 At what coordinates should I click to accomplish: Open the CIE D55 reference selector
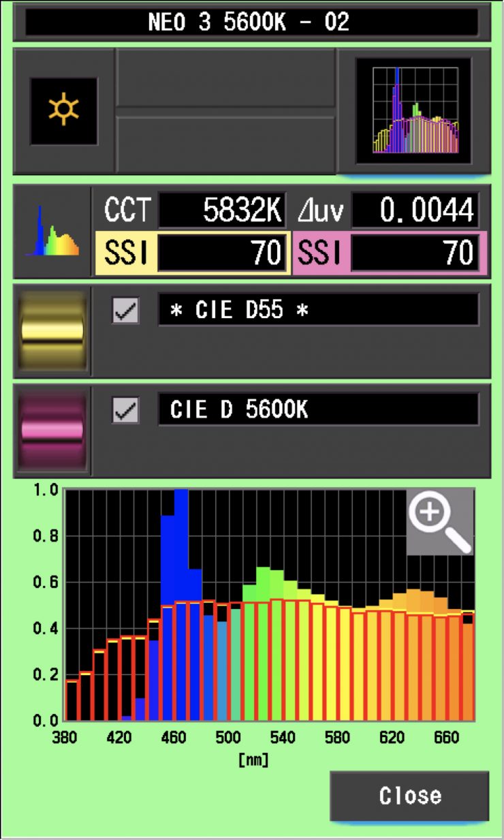coord(318,311)
